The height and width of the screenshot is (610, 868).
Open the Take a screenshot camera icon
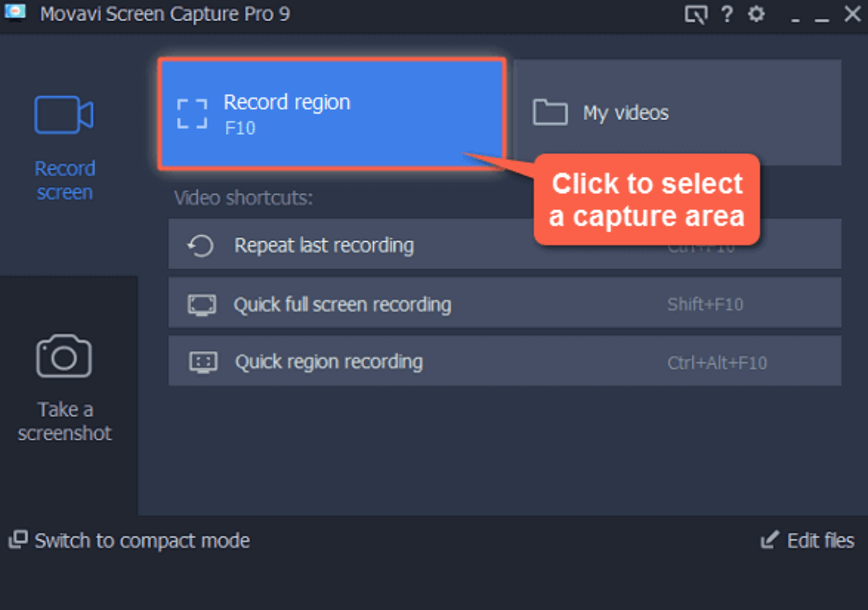point(64,356)
